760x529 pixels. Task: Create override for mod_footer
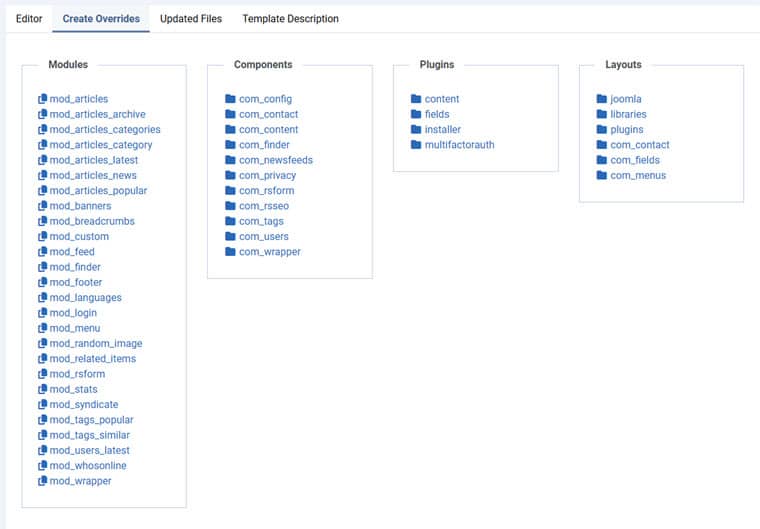(76, 282)
